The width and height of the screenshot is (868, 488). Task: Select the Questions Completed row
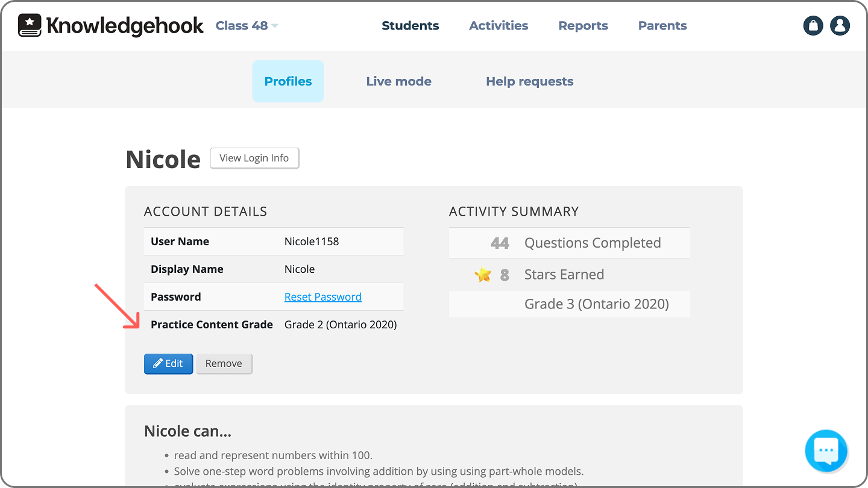point(570,243)
